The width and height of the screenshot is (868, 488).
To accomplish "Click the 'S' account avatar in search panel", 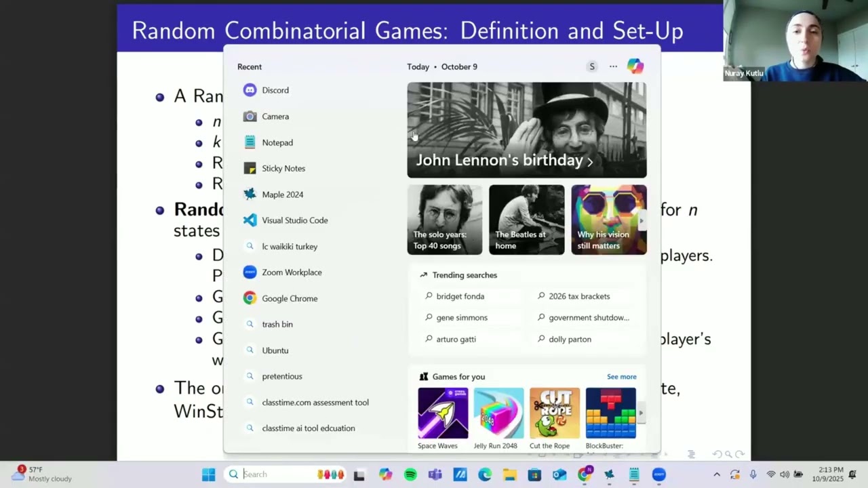I will pyautogui.click(x=592, y=66).
